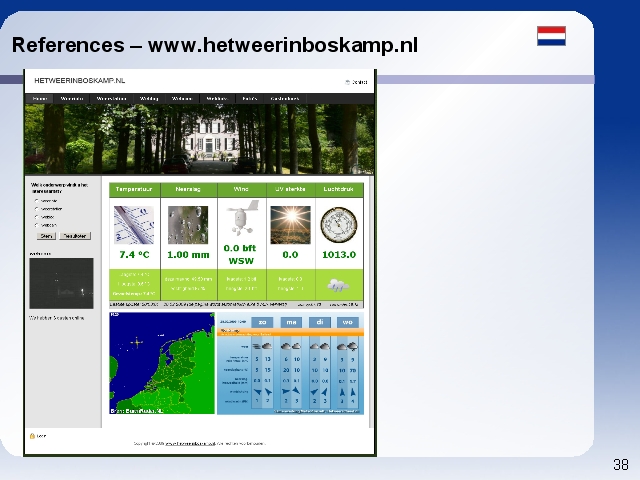Click the first cloud icon in the wo column
Viewport: 640px width, 480px height.
click(342, 347)
